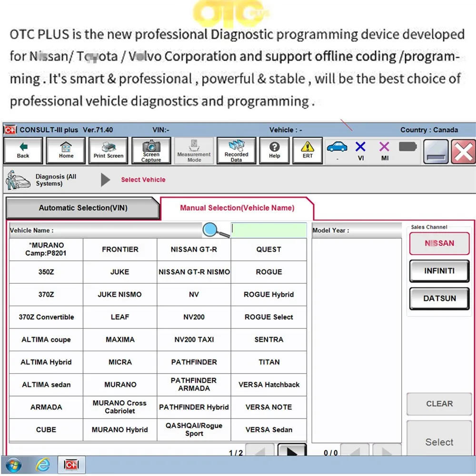The width and height of the screenshot is (476, 476).
Task: Click the Diagnosis (All Systems) mechanic icon
Action: tap(18, 180)
